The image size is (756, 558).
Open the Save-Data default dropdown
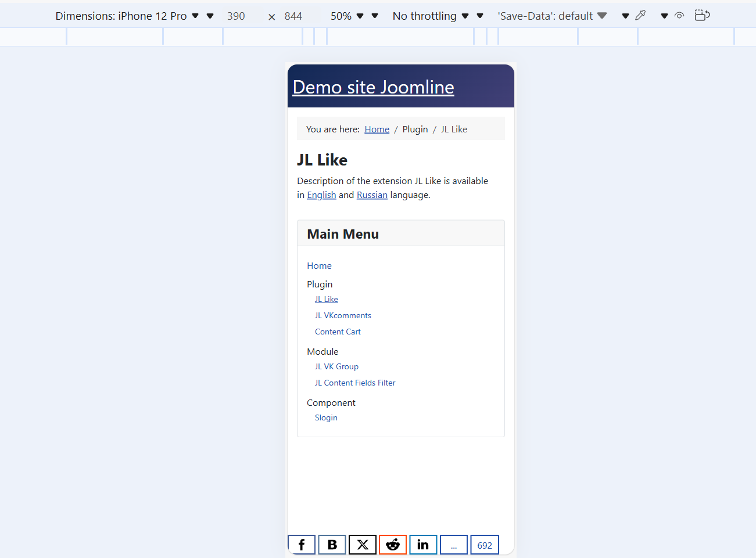pyautogui.click(x=552, y=16)
